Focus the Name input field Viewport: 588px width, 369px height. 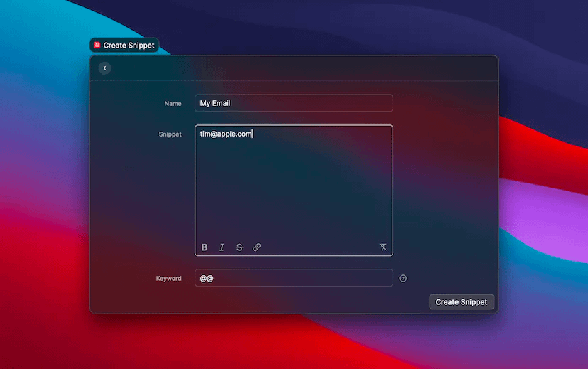click(x=293, y=103)
